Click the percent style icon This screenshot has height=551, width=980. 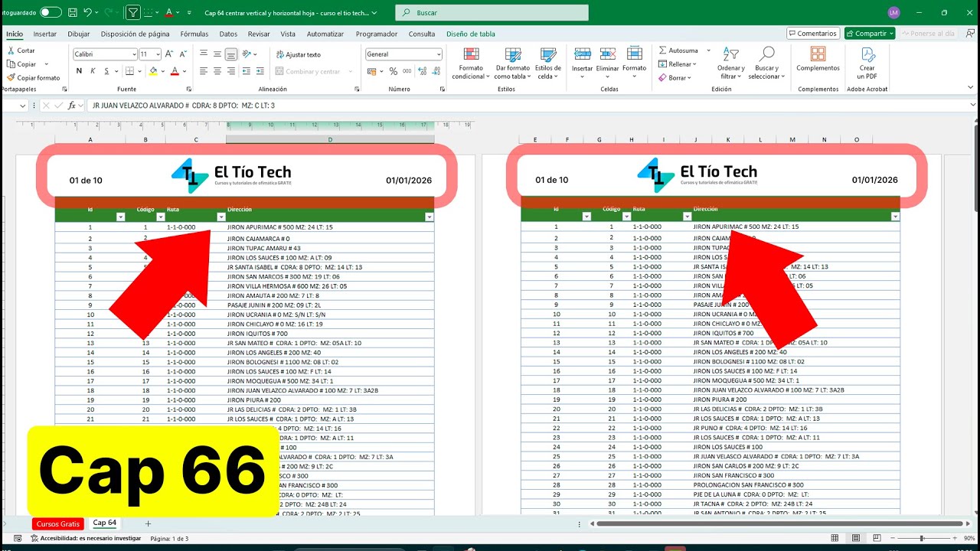coord(394,71)
